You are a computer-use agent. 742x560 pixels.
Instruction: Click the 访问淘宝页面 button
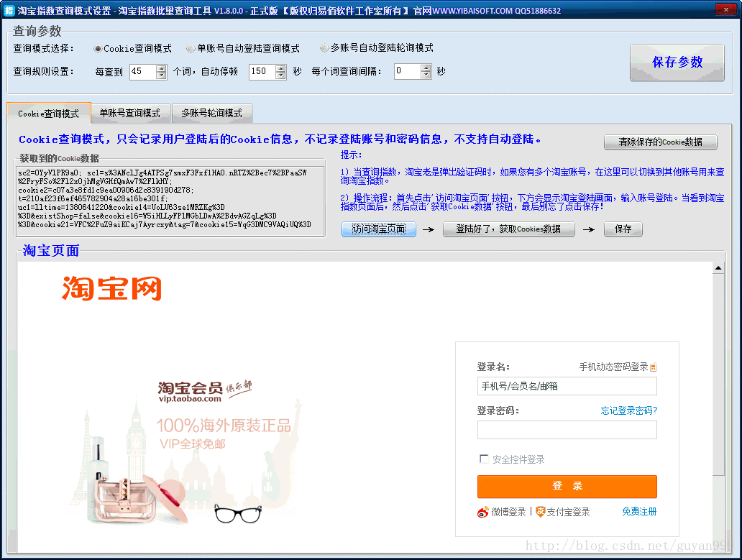pyautogui.click(x=379, y=229)
